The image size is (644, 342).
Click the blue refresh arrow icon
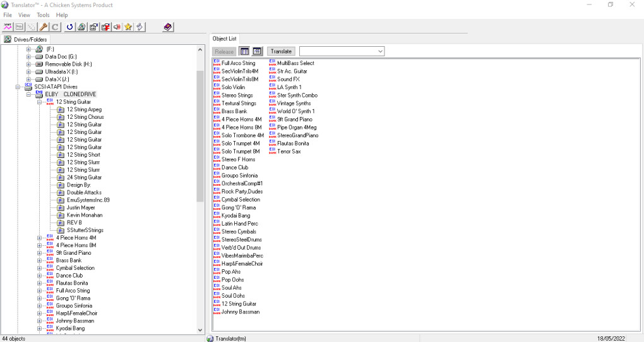coord(70,27)
